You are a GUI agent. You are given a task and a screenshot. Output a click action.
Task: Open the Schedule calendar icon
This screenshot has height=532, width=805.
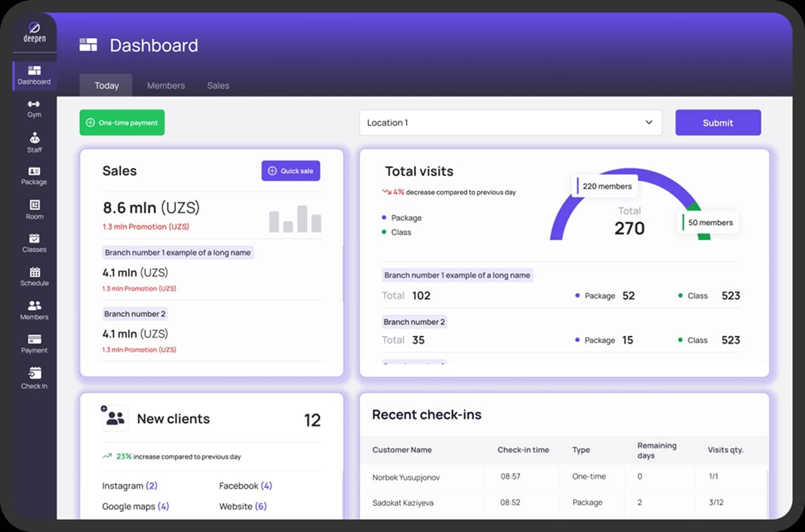(x=35, y=272)
